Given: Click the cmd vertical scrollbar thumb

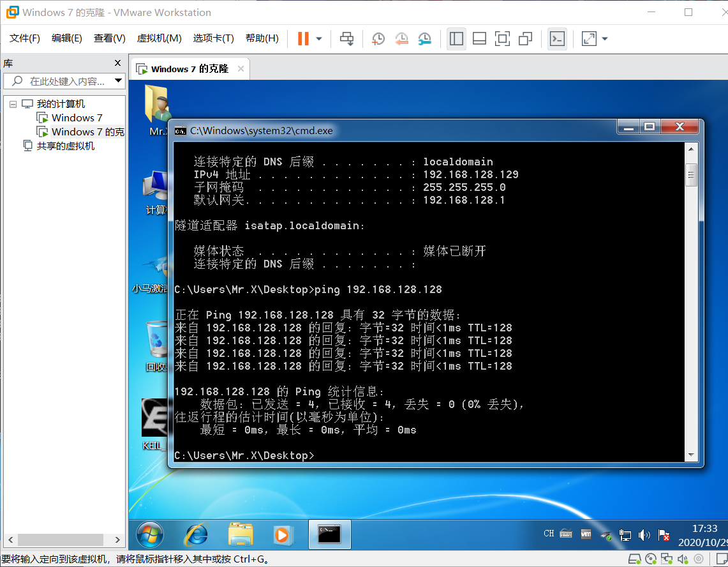Looking at the screenshot, I should pos(692,175).
